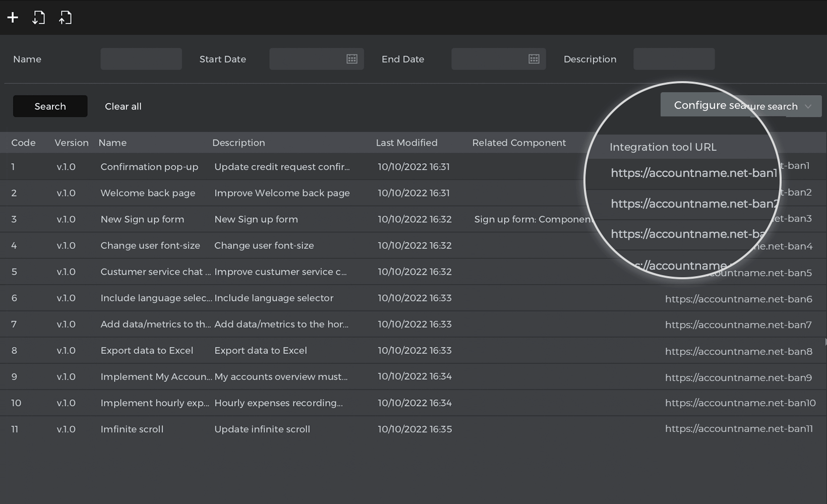The image size is (827, 504).
Task: Click the export file icon in toolbar
Action: click(x=65, y=18)
